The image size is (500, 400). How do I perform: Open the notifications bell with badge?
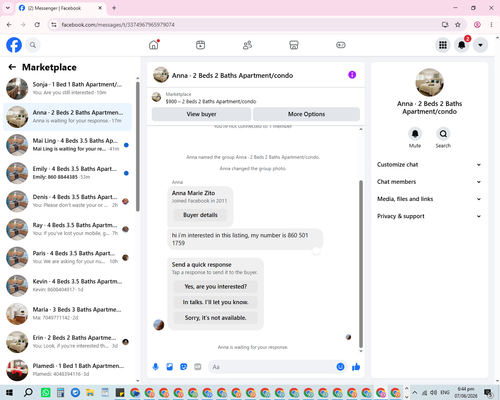[x=462, y=45]
